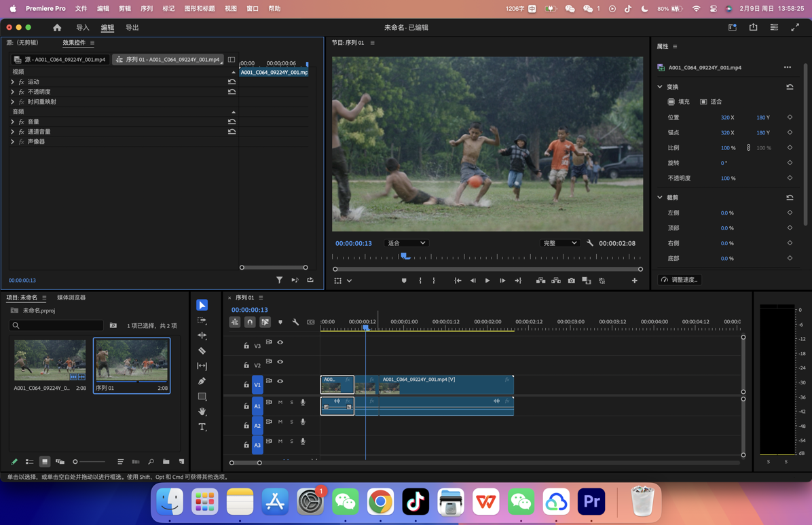Select the Track Select Forward tool
This screenshot has height=525, width=812.
(202, 320)
